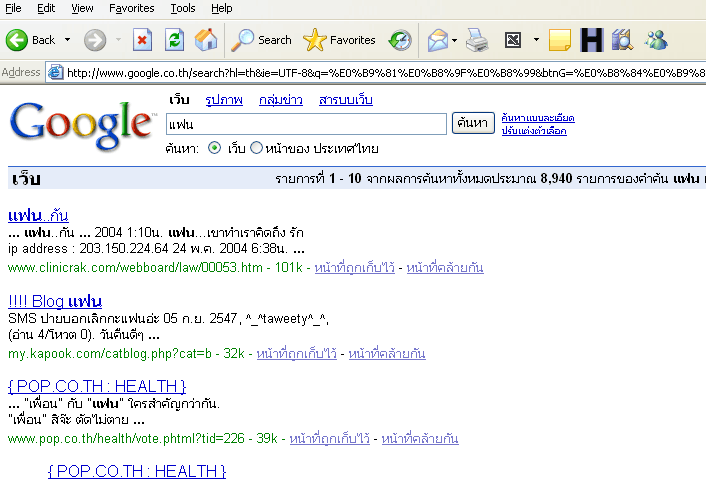
Task: Open the Tools menu
Action: pos(182,8)
